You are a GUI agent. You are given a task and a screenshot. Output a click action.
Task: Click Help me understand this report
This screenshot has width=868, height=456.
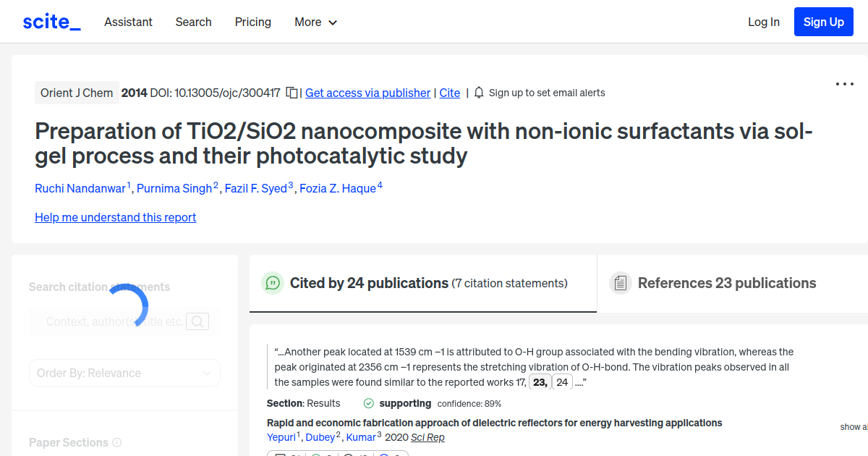(115, 217)
